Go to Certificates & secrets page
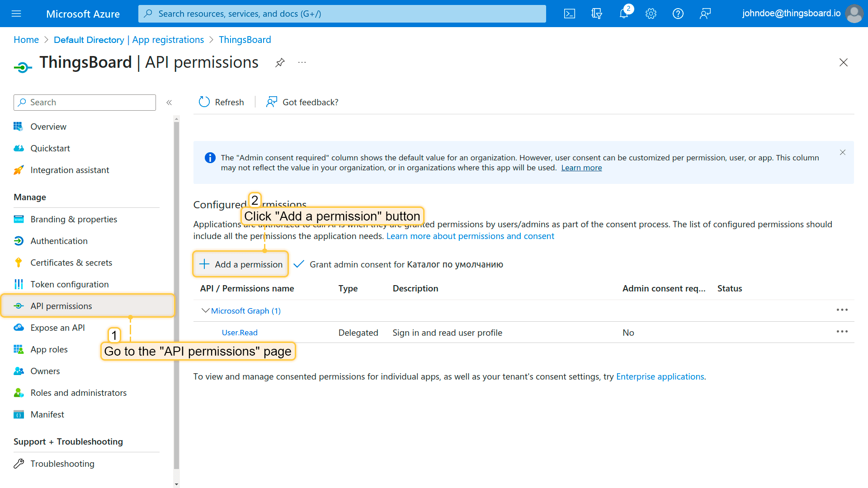The height and width of the screenshot is (488, 868). 71,263
